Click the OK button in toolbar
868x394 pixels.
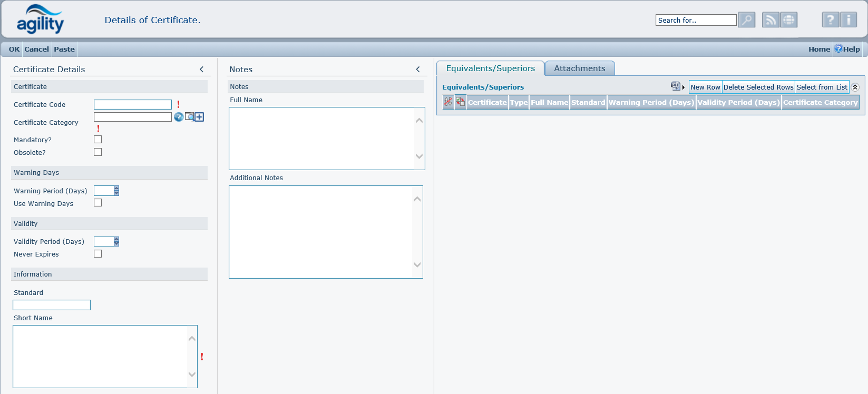14,50
